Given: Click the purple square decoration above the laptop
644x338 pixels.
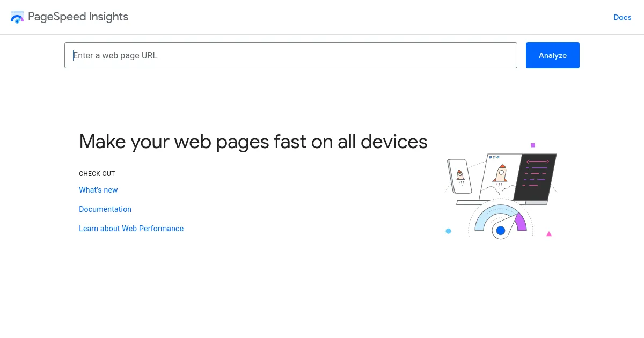Looking at the screenshot, I should click(x=533, y=145).
